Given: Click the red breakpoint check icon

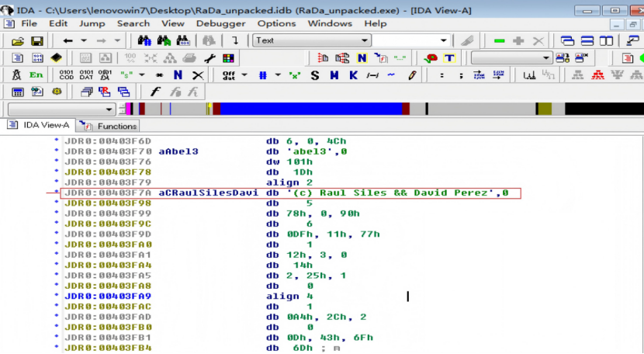Looking at the screenshot, I should pos(431,58).
